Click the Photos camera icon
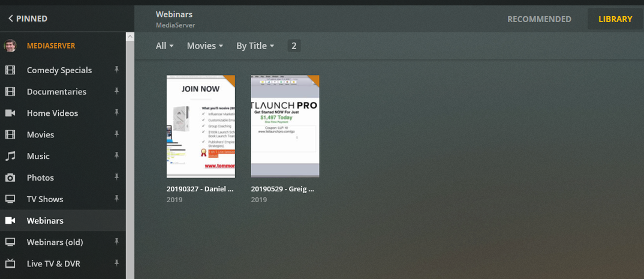Viewport: 644px width, 279px height. click(x=10, y=178)
